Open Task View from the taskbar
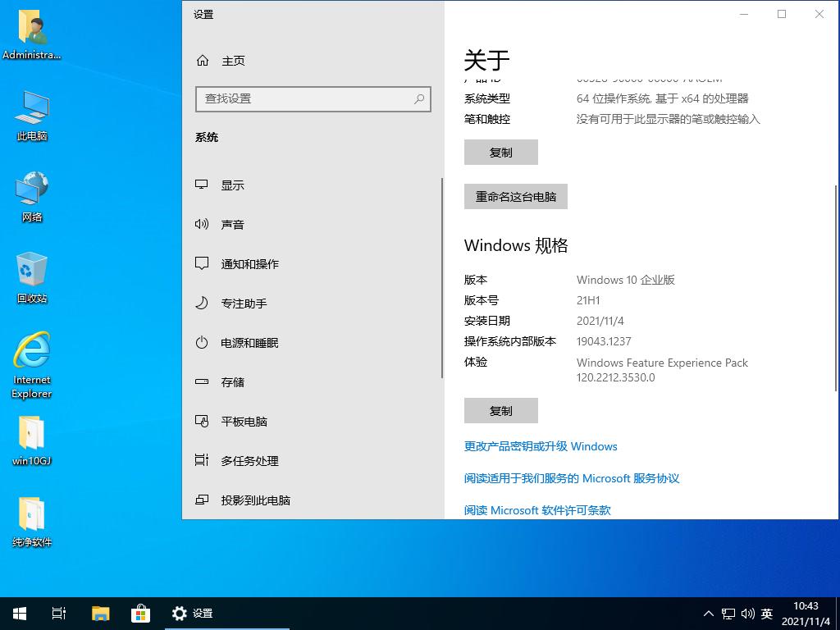This screenshot has width=840, height=630. click(59, 614)
